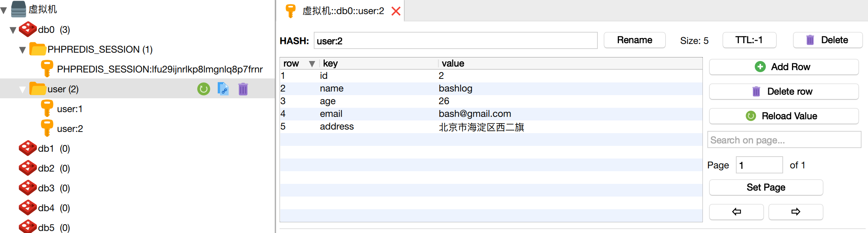
Task: Collapse the db0 database tree
Action: point(13,30)
